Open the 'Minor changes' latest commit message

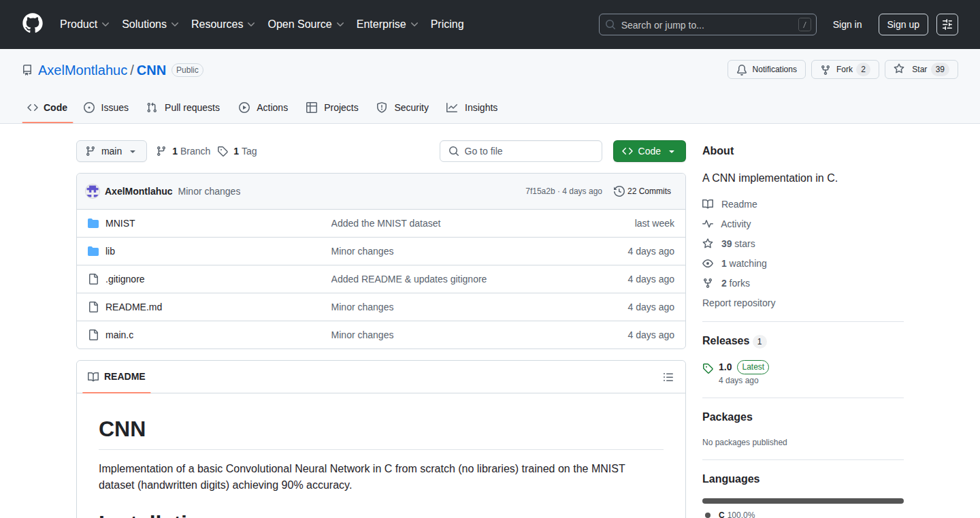click(x=209, y=191)
